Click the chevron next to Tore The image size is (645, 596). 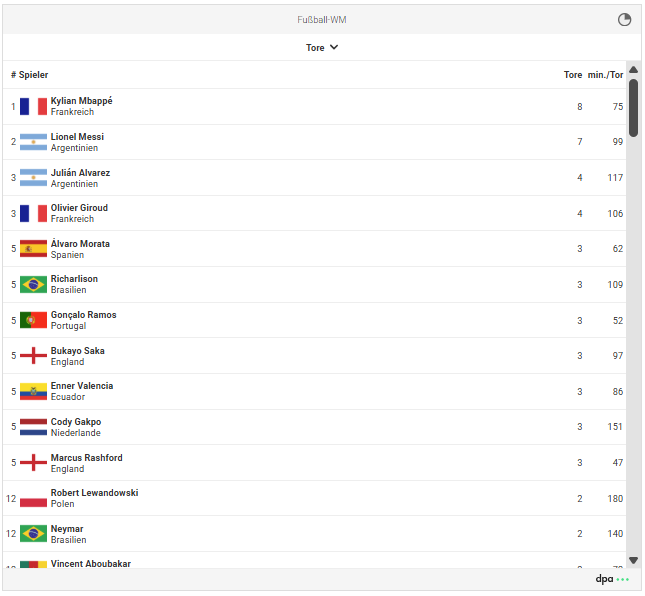click(x=334, y=47)
